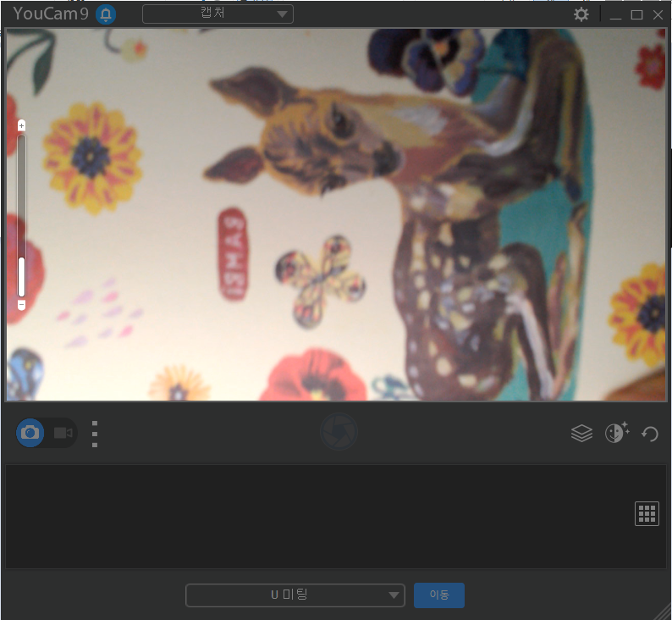672x620 pixels.
Task: Expand the U 미팅 dropdown
Action: pyautogui.click(x=295, y=595)
